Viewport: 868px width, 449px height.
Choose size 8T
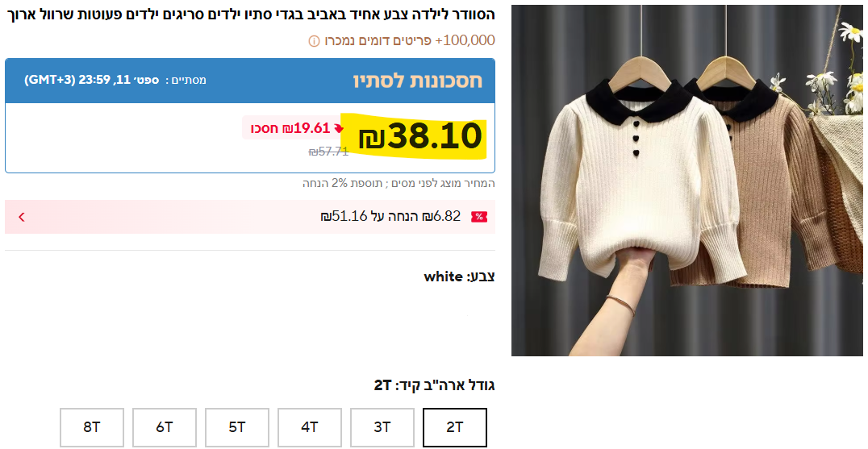pos(92,427)
